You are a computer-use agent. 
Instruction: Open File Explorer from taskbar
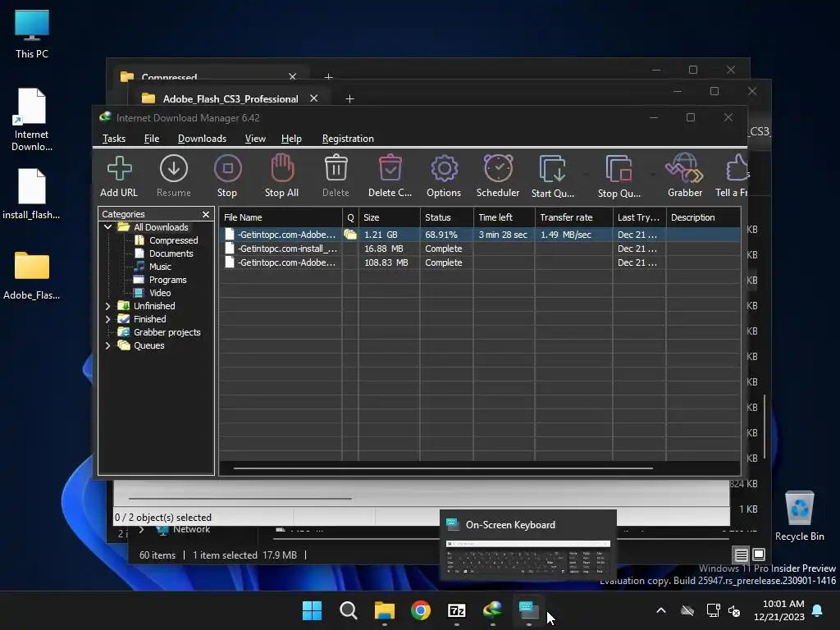[x=384, y=610]
